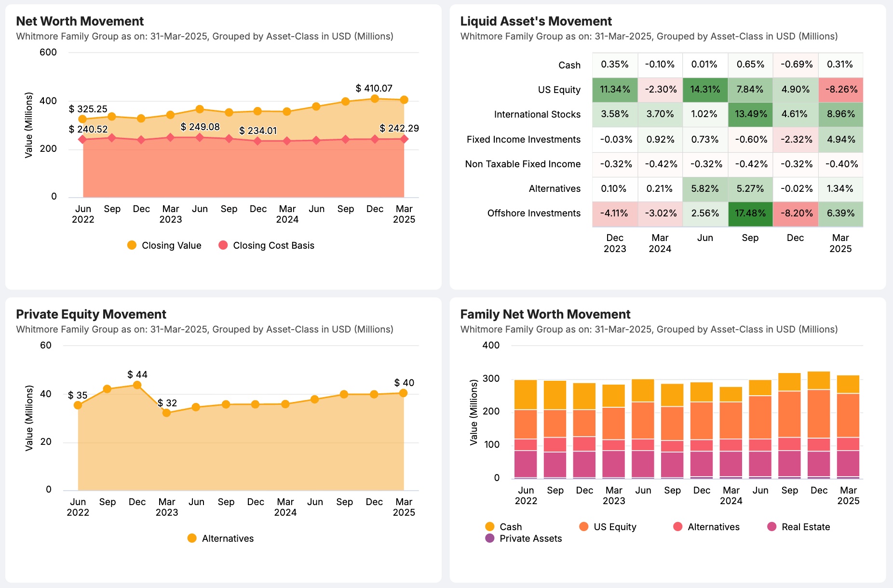The height and width of the screenshot is (588, 893).
Task: Click the $410.07 Dec 2024 Closing Value marker
Action: 376,98
